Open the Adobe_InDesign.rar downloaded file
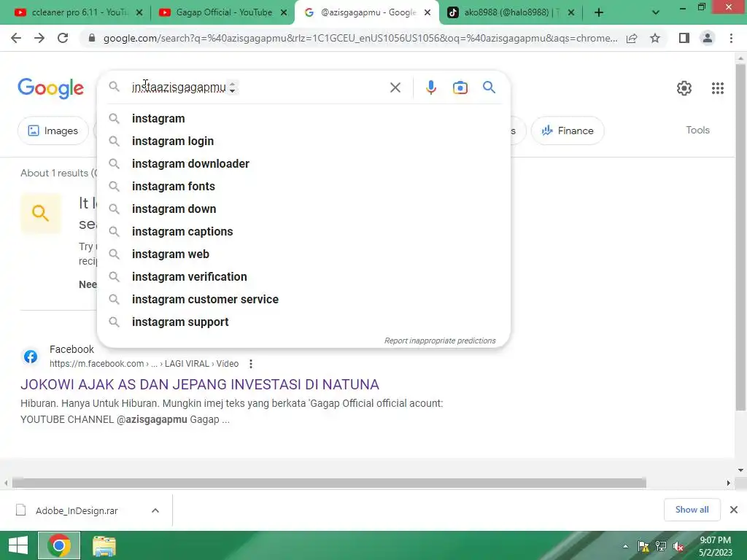The width and height of the screenshot is (747, 560). point(76,510)
